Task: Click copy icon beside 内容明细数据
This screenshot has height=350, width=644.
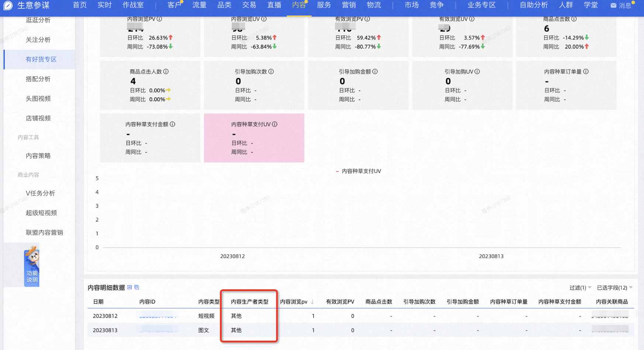Action: (x=137, y=287)
